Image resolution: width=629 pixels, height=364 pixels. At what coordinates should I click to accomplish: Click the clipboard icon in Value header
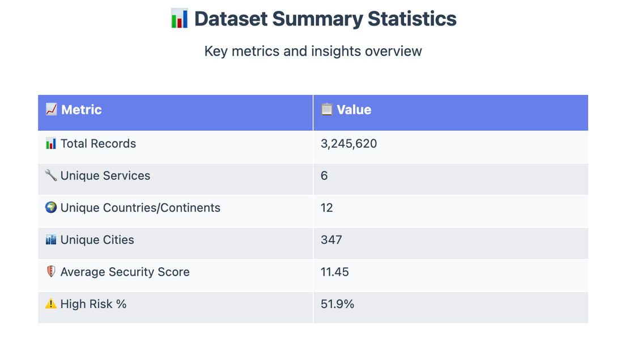[326, 109]
